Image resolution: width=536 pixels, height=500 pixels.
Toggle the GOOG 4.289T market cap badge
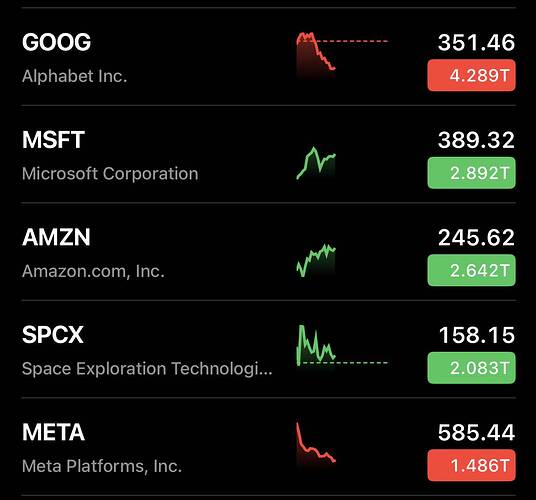pyautogui.click(x=471, y=75)
